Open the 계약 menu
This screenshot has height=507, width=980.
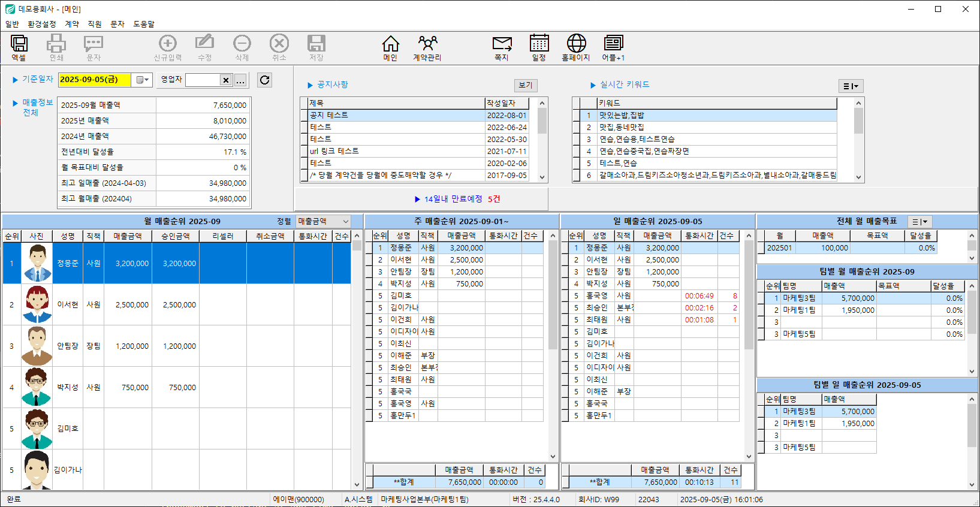[72, 24]
